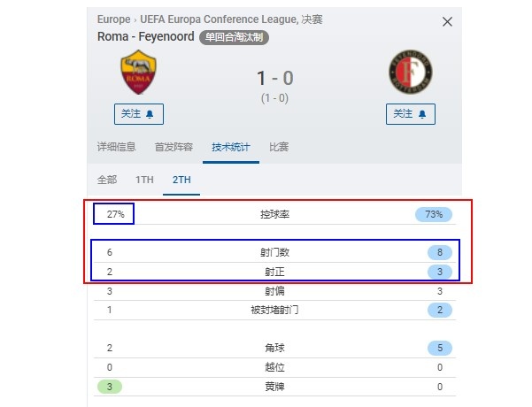Click the 73% possession badge
532x407 pixels.
434,214
